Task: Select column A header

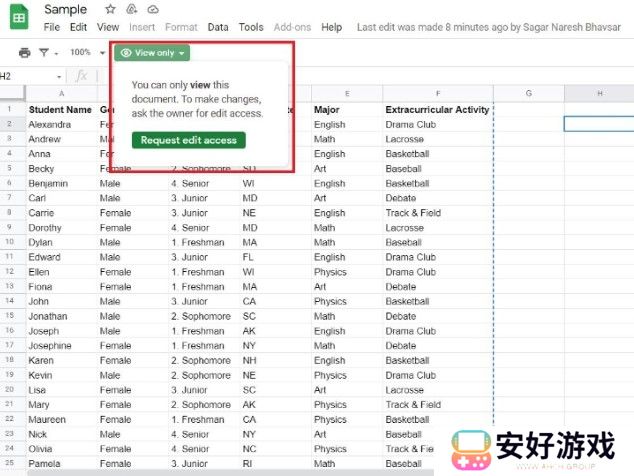Action: pyautogui.click(x=62, y=93)
